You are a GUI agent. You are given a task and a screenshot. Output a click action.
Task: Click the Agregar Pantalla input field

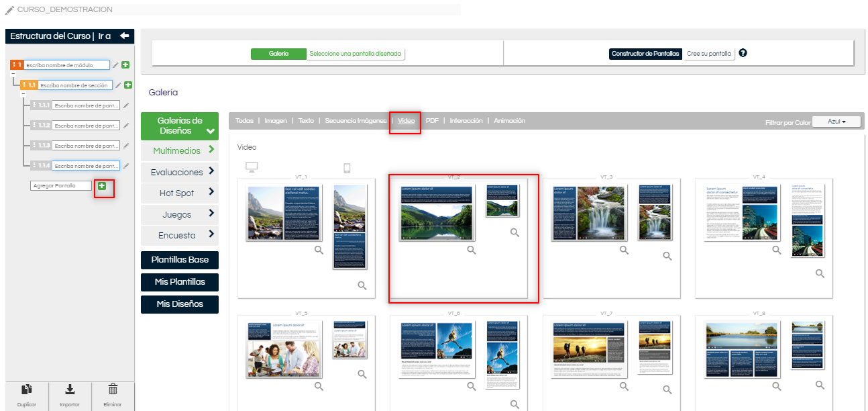[62, 186]
